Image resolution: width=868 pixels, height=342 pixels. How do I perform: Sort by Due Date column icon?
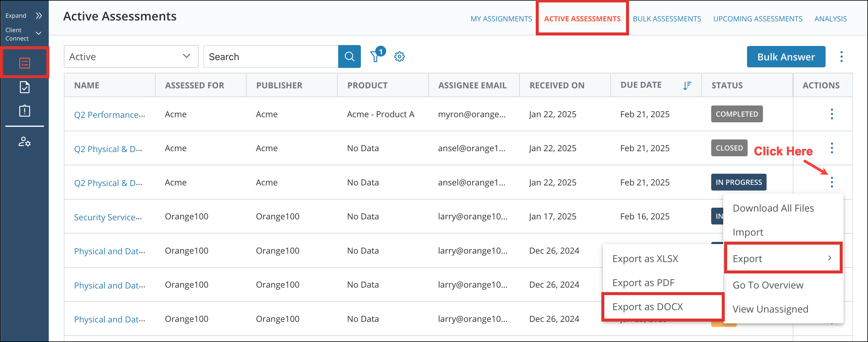pos(687,85)
